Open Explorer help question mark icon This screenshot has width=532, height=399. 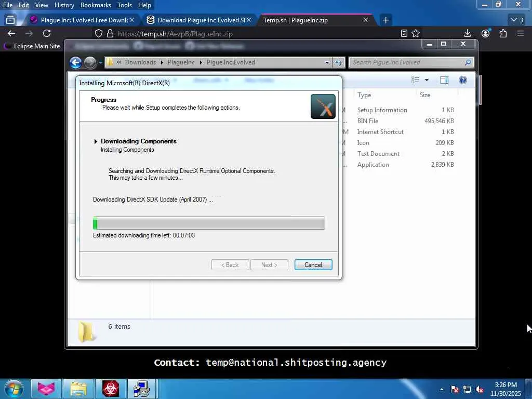pyautogui.click(x=463, y=80)
